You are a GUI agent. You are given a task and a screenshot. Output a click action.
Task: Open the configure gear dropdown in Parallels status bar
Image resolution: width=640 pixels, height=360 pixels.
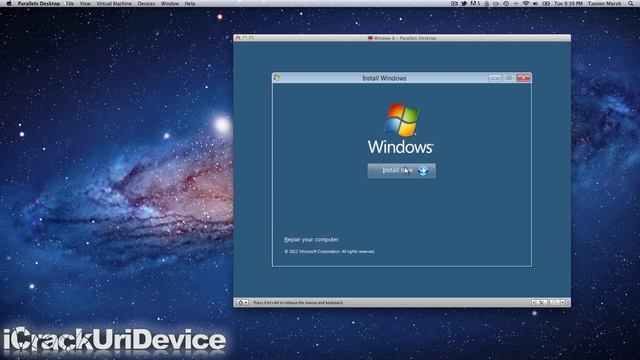(242, 302)
